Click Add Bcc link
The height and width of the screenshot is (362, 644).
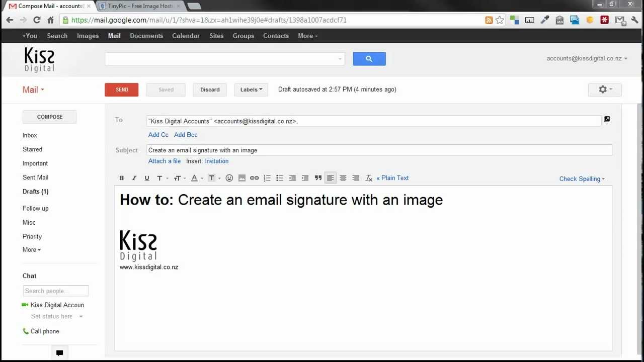(186, 135)
